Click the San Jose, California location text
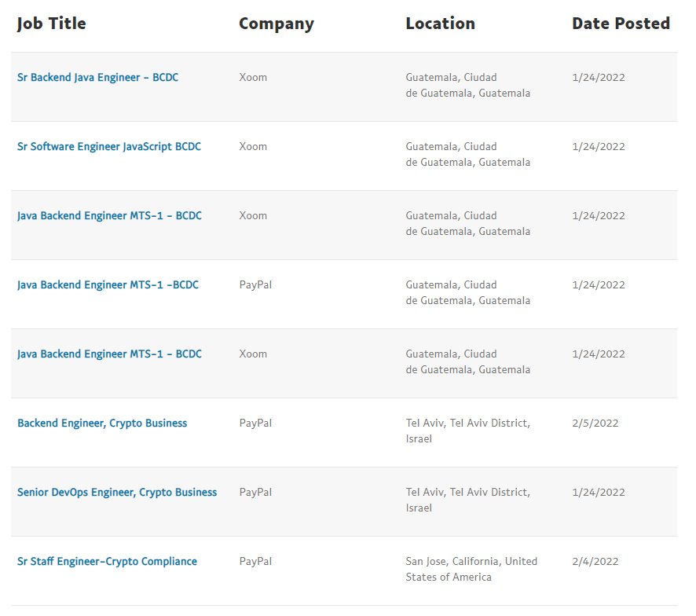 471,569
